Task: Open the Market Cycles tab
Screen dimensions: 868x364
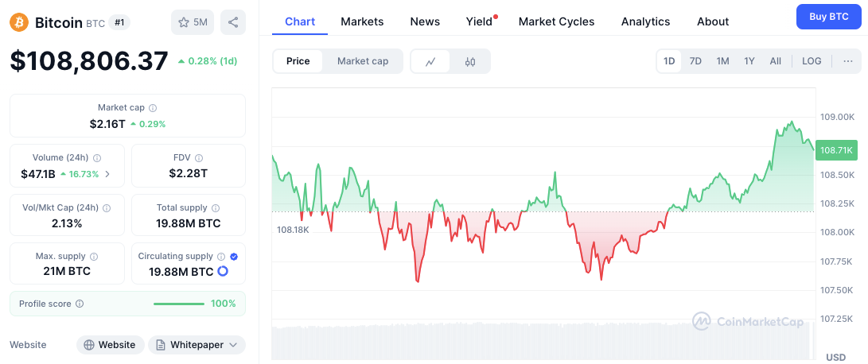Action: click(556, 21)
